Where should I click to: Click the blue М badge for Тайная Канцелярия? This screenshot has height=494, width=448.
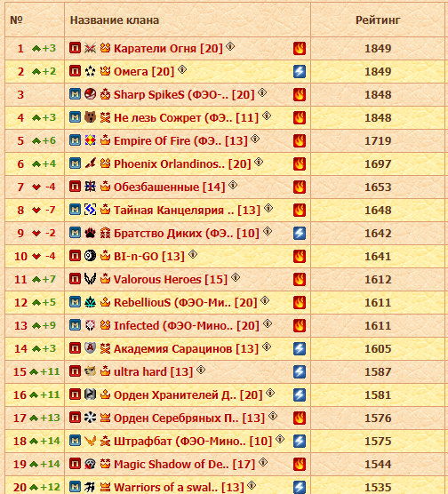click(x=75, y=210)
